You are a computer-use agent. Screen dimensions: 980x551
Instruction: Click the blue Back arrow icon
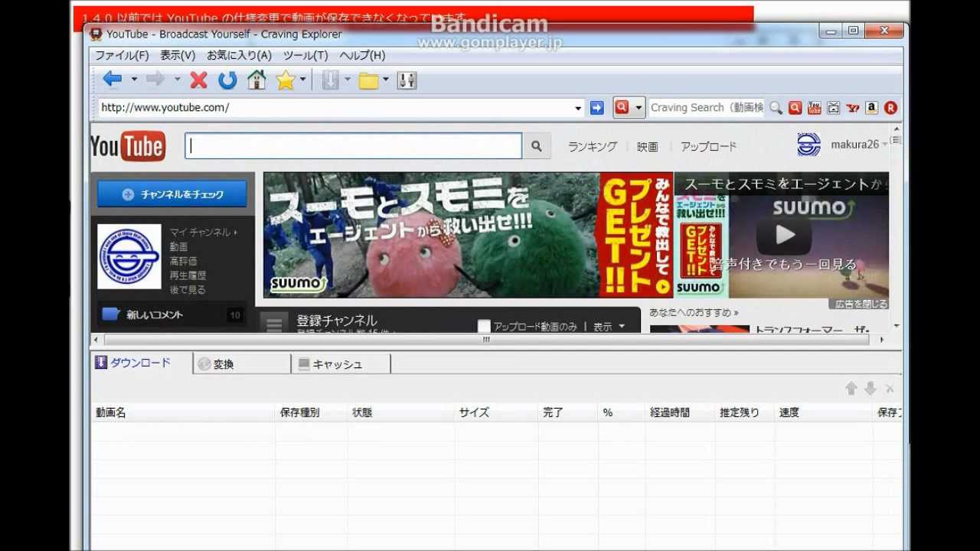pyautogui.click(x=113, y=79)
